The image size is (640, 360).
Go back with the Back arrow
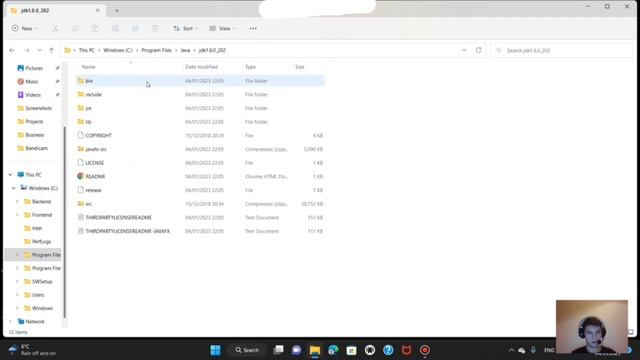pos(12,50)
